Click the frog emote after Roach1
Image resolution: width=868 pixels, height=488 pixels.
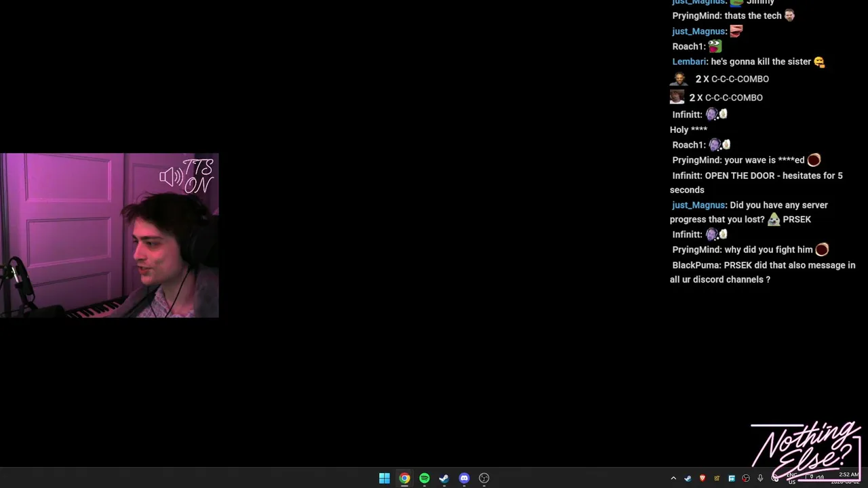click(715, 46)
